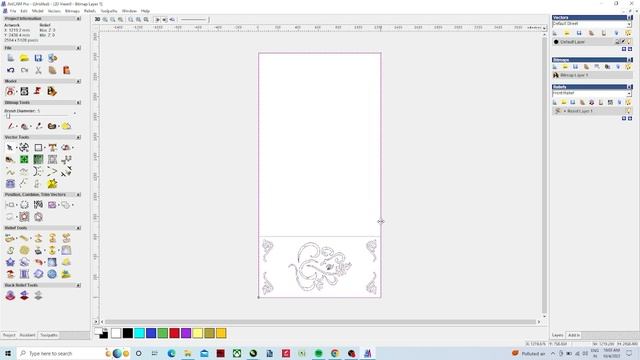The image size is (640, 360).
Task: Click blue globe icon in Relief Tools
Action: [x=52, y=274]
